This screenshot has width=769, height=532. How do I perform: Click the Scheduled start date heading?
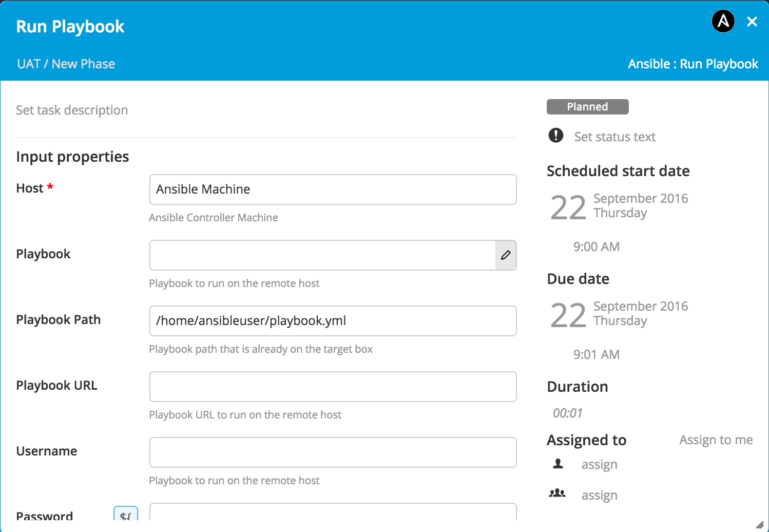coord(618,171)
